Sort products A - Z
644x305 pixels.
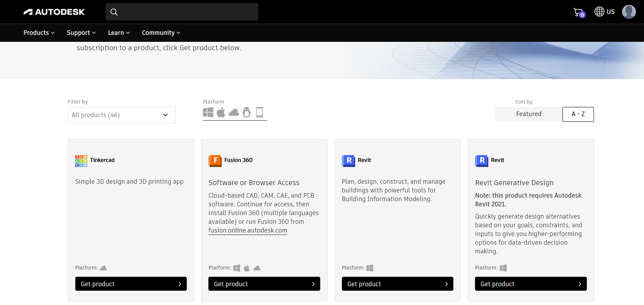[x=578, y=114]
